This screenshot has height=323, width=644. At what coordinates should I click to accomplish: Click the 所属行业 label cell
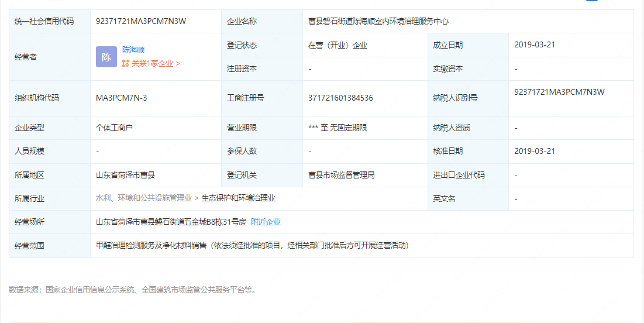click(x=50, y=198)
